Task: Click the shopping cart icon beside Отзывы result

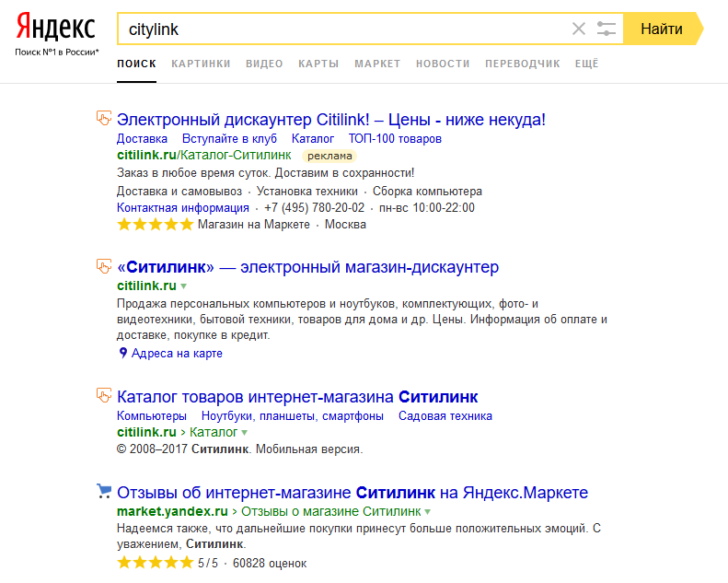Action: pos(104,491)
